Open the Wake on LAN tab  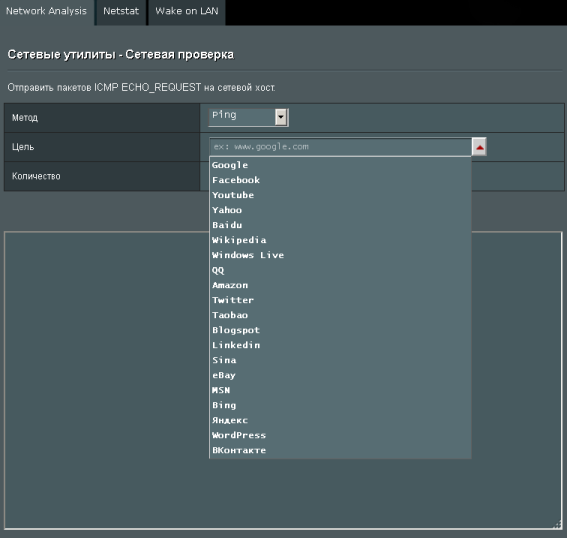point(187,12)
